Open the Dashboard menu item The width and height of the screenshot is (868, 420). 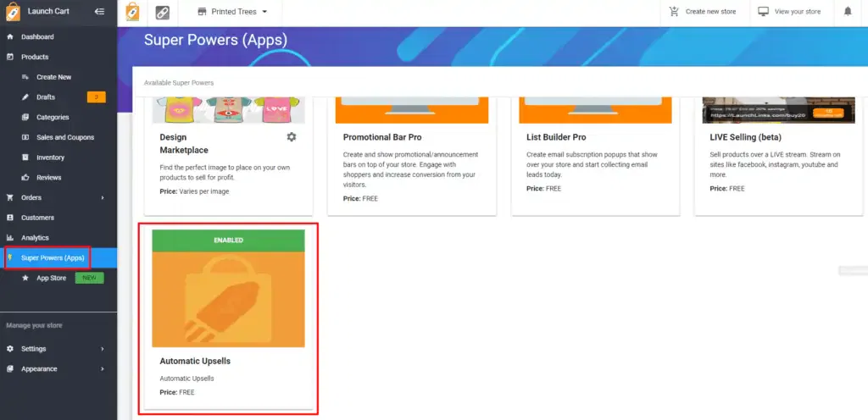[37, 37]
